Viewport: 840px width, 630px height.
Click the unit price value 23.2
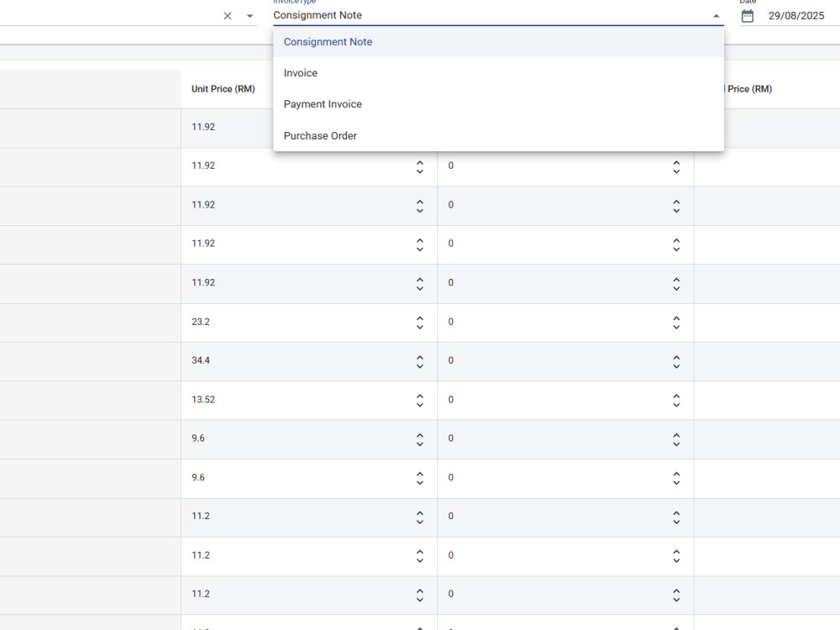(201, 322)
